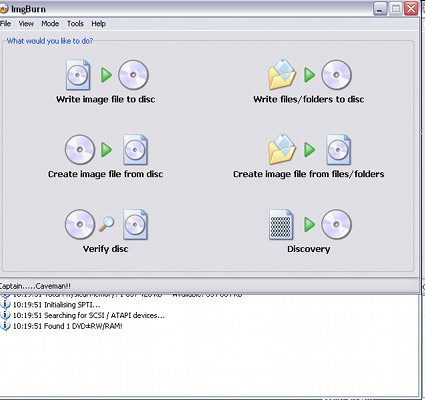
Task: Click the image file icon above Create image file from disc
Action: [135, 150]
